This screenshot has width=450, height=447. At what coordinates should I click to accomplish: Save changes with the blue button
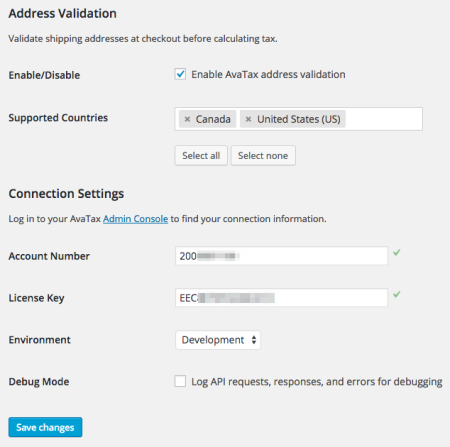[45, 427]
